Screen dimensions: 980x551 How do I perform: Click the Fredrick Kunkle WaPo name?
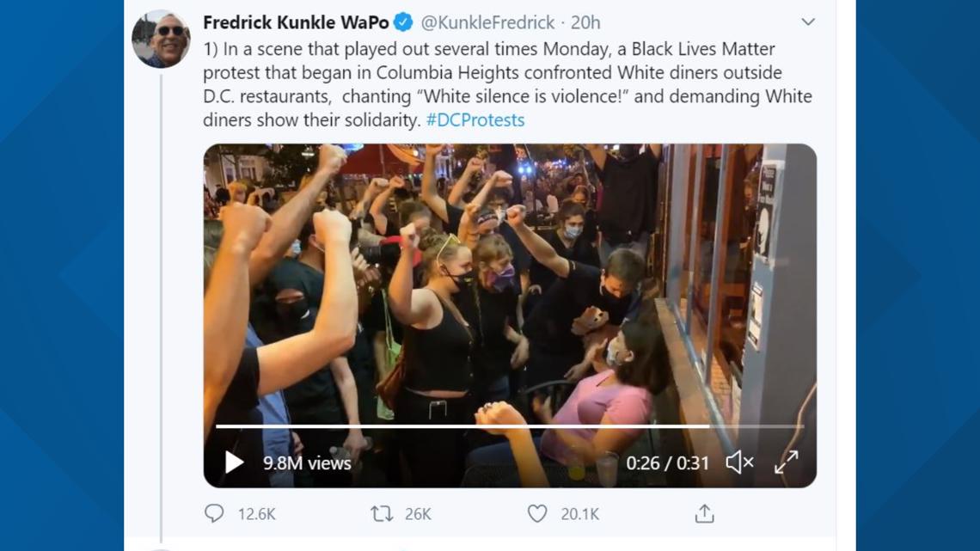coord(296,22)
